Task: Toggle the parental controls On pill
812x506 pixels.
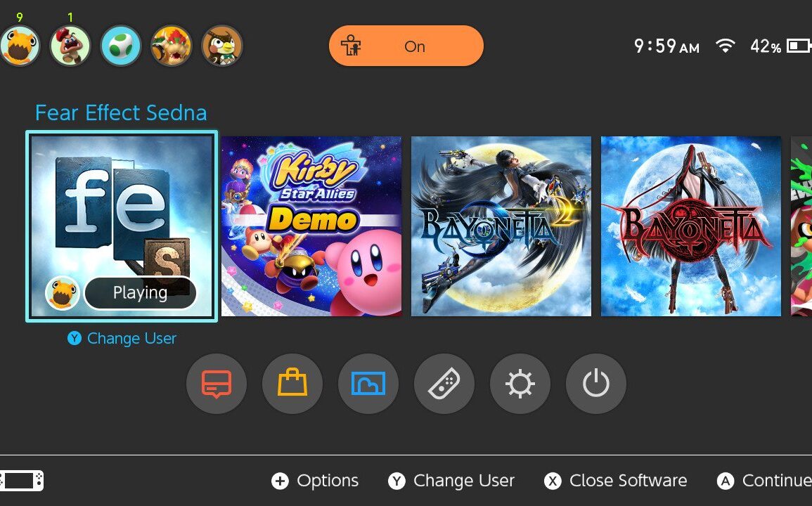Action: click(x=406, y=46)
